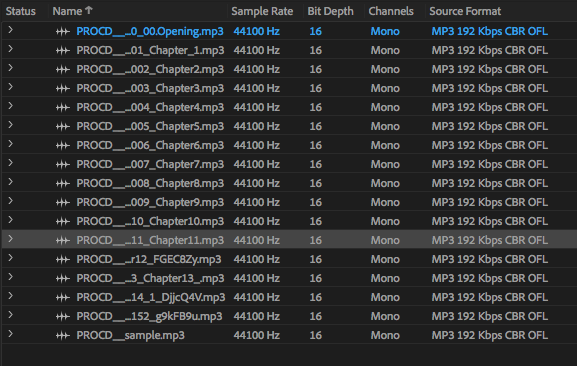
Task: Sort by the Bit Depth column header
Action: pos(330,11)
